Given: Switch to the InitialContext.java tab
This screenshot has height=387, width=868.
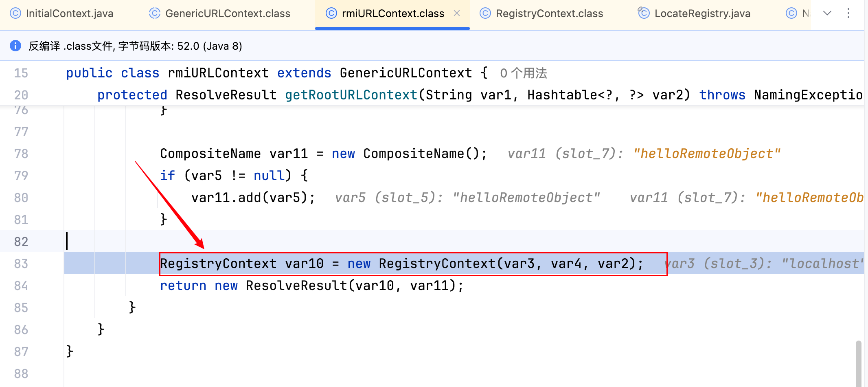Looking at the screenshot, I should 69,13.
